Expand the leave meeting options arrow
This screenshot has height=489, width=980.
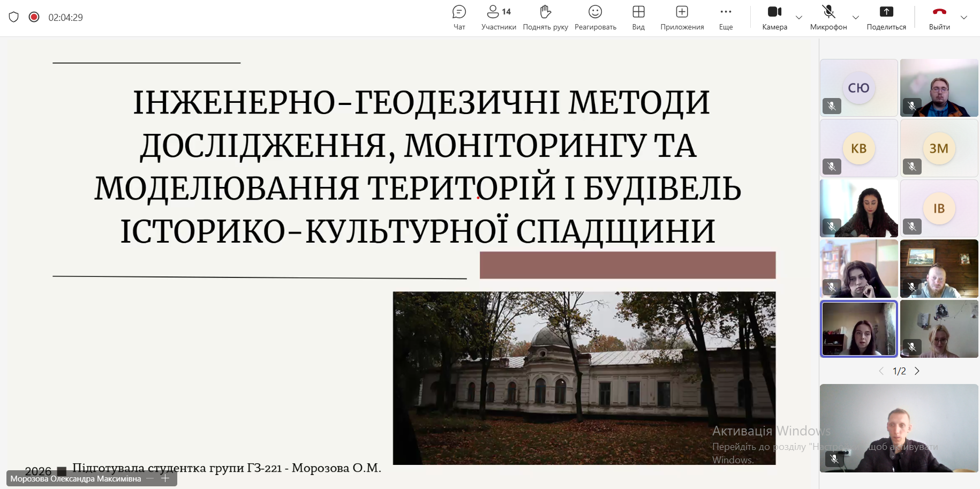point(964,18)
